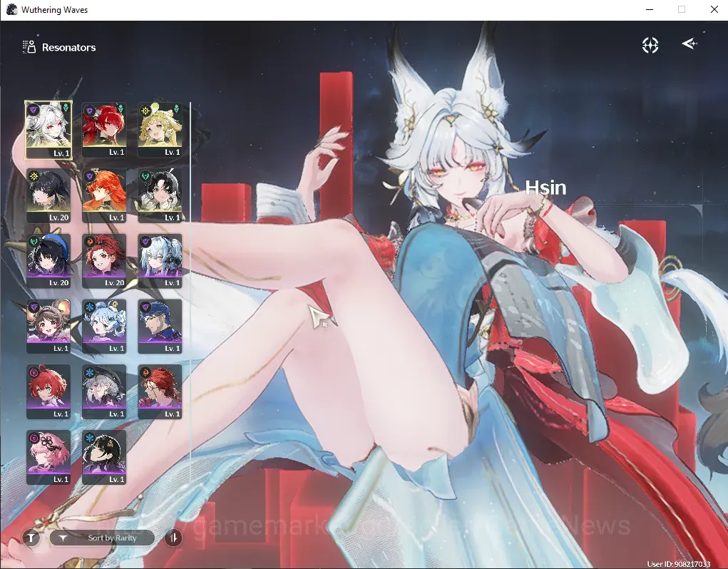The height and width of the screenshot is (569, 728).
Task: Click the Hsin character name label
Action: point(545,188)
